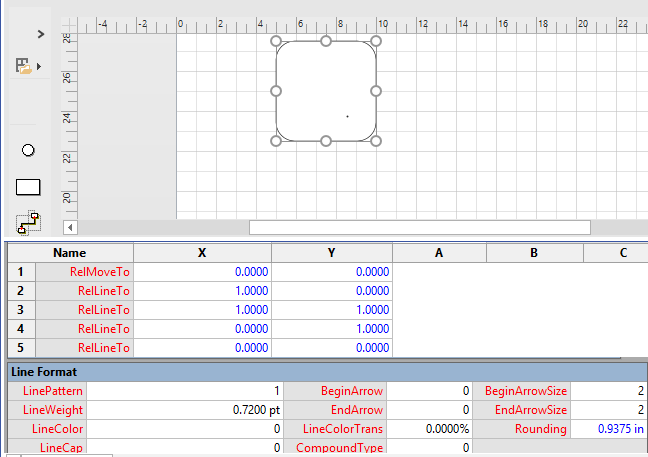Viewport: 648px width, 457px height.
Task: Select the Rounding value cell 0.9375 in
Action: tap(609, 429)
